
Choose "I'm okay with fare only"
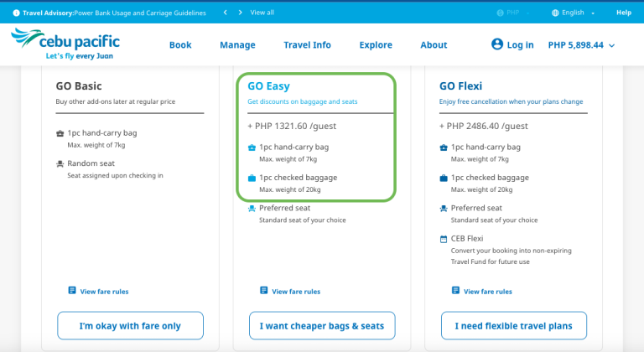(x=130, y=325)
